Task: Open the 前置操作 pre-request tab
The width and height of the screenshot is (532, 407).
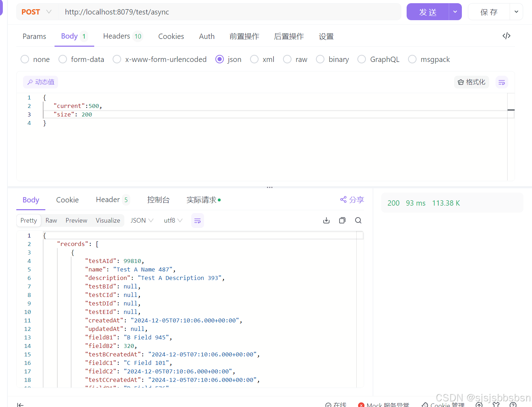Action: [244, 36]
